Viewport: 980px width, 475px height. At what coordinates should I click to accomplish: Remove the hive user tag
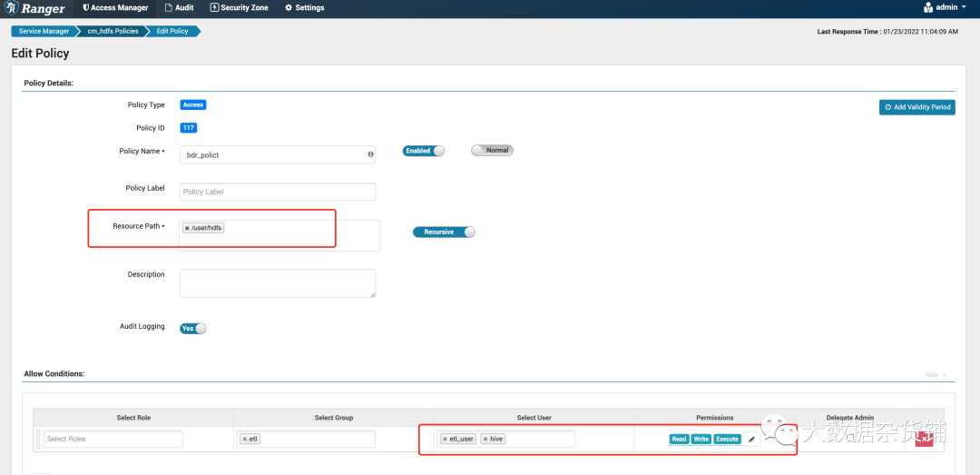click(x=485, y=440)
